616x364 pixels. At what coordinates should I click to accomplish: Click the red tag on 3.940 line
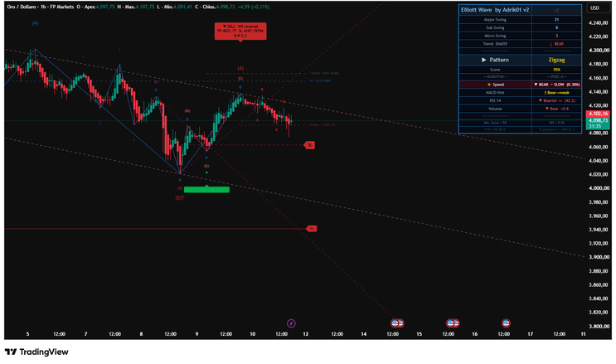coord(312,228)
